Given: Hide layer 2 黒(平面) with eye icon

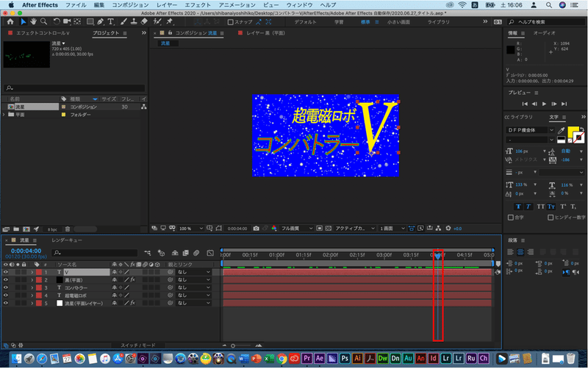Looking at the screenshot, I should [6, 280].
